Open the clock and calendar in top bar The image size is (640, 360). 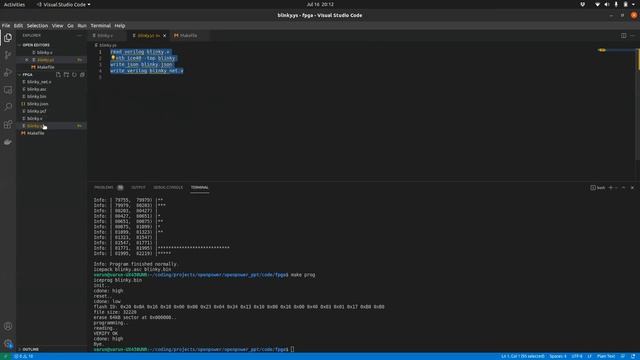[x=320, y=4]
